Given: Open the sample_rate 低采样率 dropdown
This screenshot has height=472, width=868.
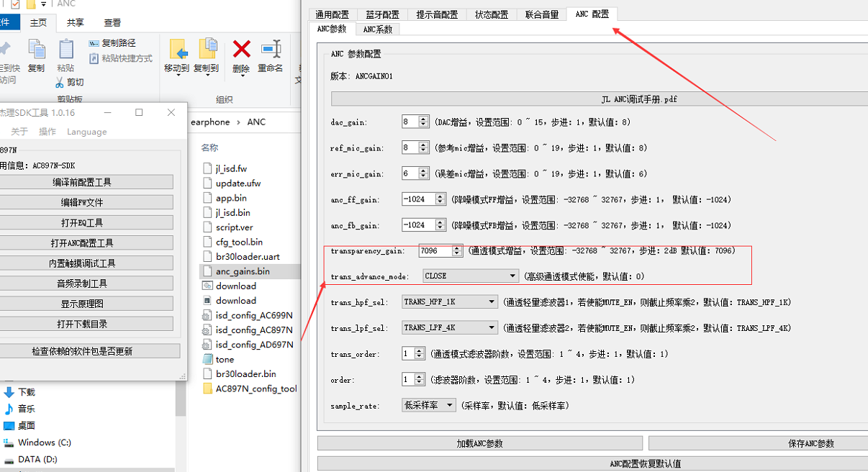Looking at the screenshot, I should [429, 405].
